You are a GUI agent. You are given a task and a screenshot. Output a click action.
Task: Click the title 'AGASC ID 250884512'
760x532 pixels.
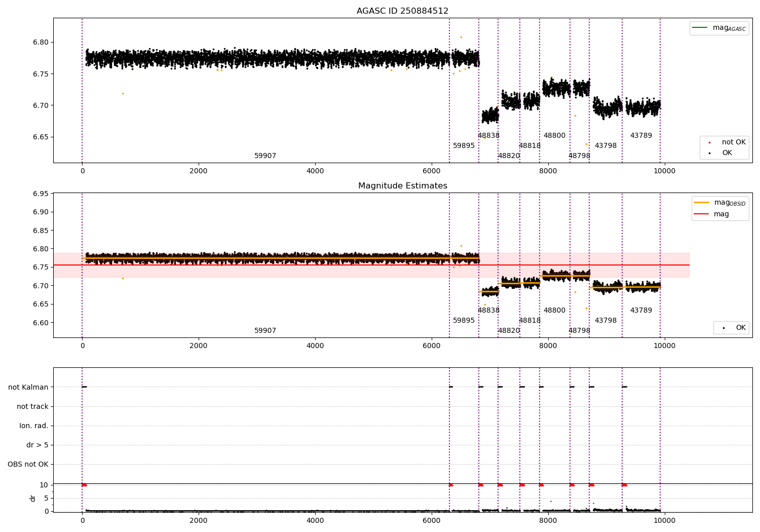[402, 11]
